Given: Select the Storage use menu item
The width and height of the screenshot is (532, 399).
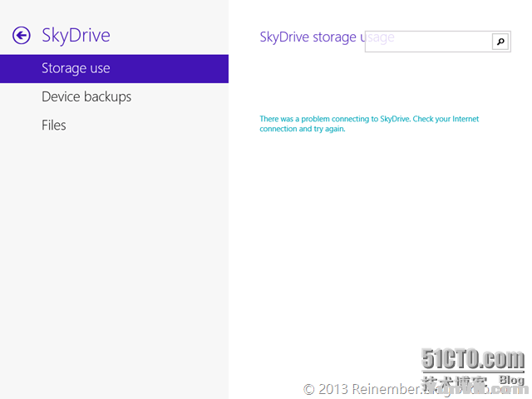Looking at the screenshot, I should 114,68.
